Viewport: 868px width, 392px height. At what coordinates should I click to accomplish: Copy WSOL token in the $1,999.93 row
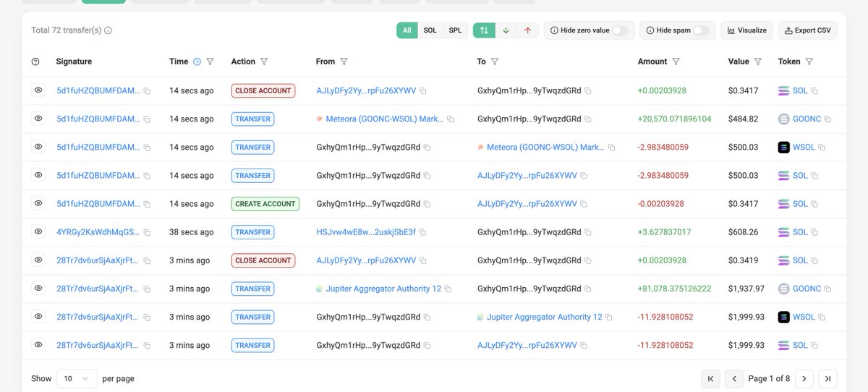(x=822, y=317)
